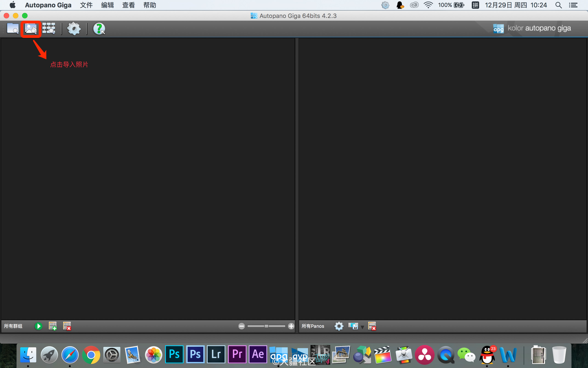Viewport: 588px width, 368px height.
Task: Click the green question mark help icon
Action: [99, 29]
